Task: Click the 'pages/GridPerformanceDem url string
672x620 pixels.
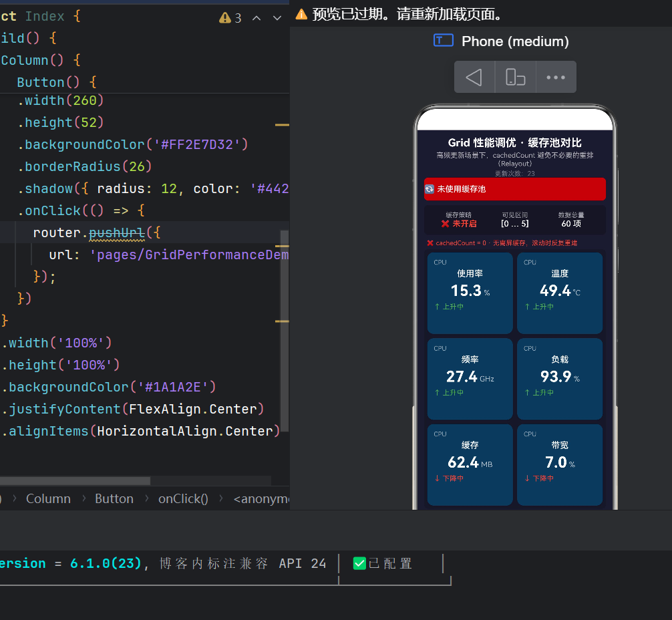Action: click(189, 255)
